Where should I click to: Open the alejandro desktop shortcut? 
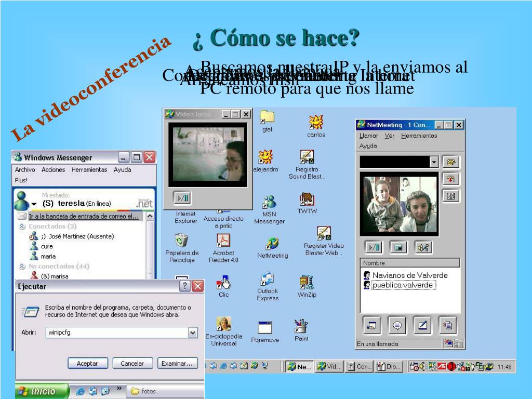(x=265, y=161)
